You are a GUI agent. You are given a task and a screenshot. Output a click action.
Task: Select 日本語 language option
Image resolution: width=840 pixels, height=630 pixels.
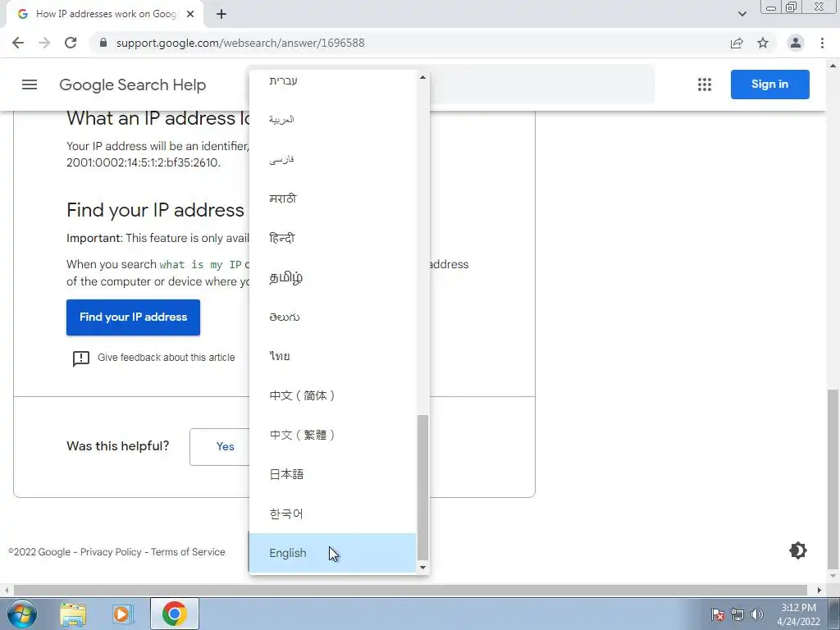click(x=333, y=474)
